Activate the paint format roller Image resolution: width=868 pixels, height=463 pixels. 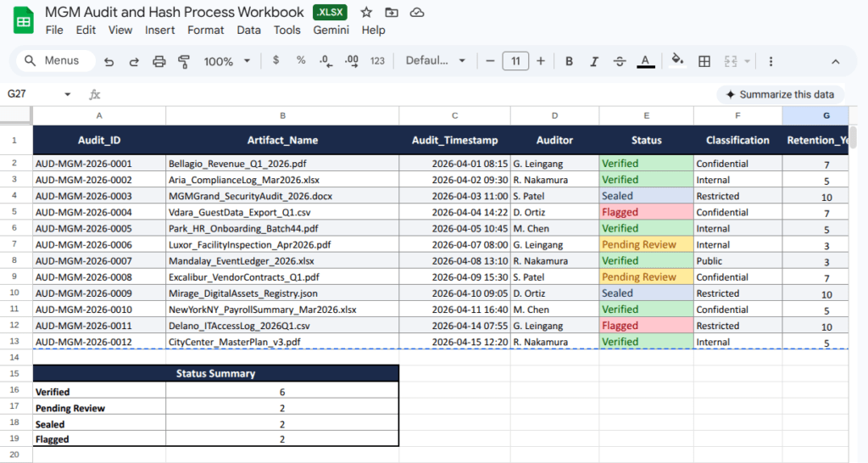(184, 61)
